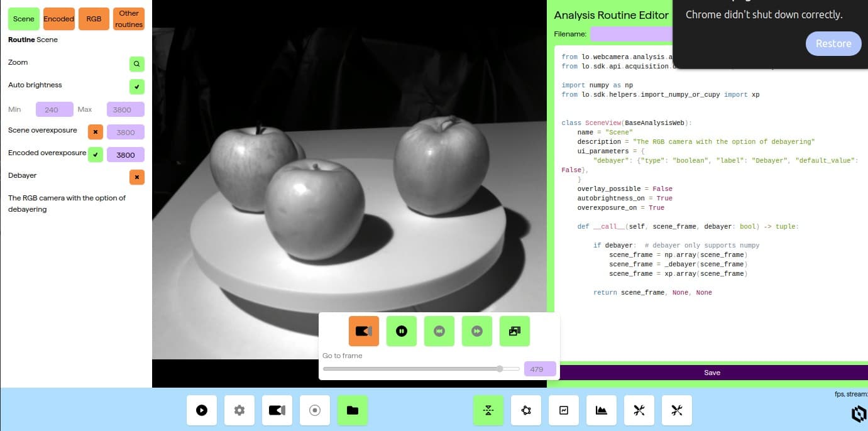This screenshot has height=431, width=868.
Task: Toggle the Debayer option on
Action: [x=136, y=177]
